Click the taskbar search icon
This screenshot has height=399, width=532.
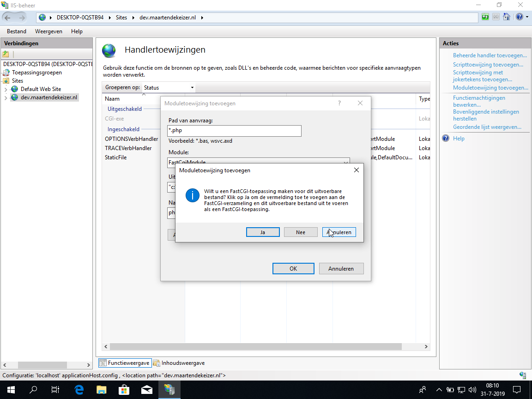[x=33, y=390]
